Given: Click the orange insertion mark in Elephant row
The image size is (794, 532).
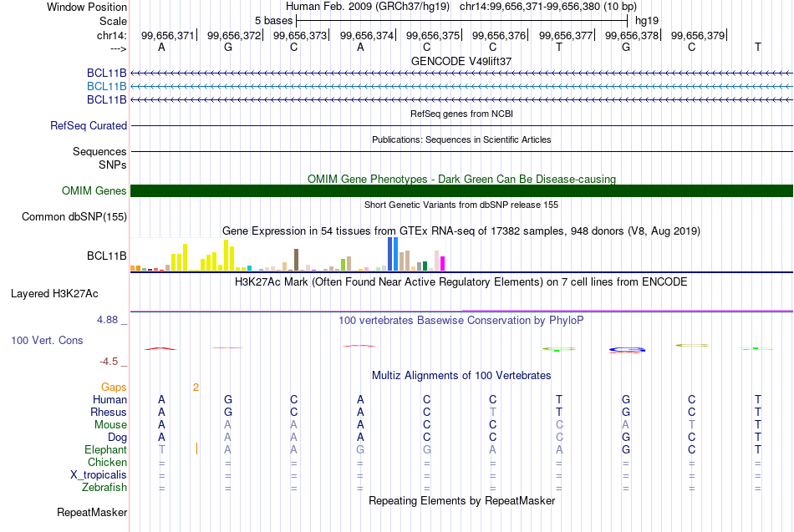Looking at the screenshot, I should [x=196, y=448].
